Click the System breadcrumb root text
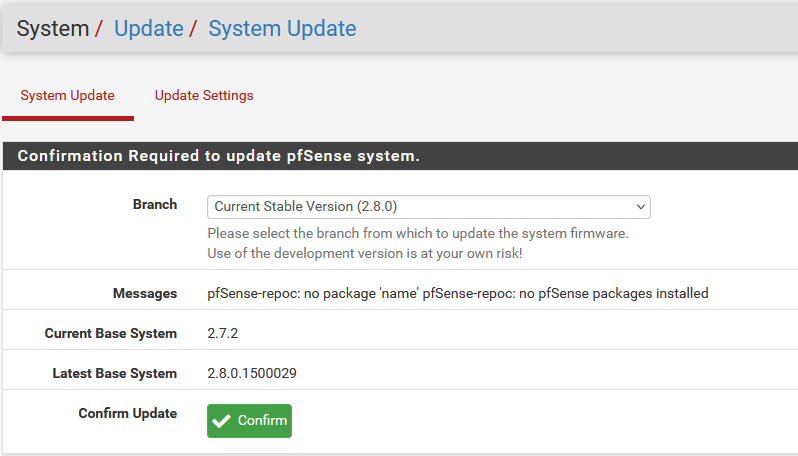 click(x=53, y=28)
